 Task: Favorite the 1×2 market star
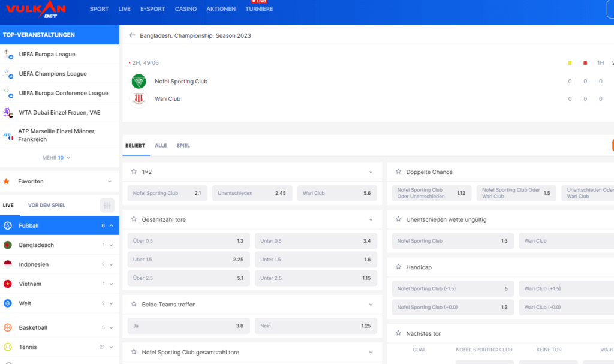coord(134,172)
